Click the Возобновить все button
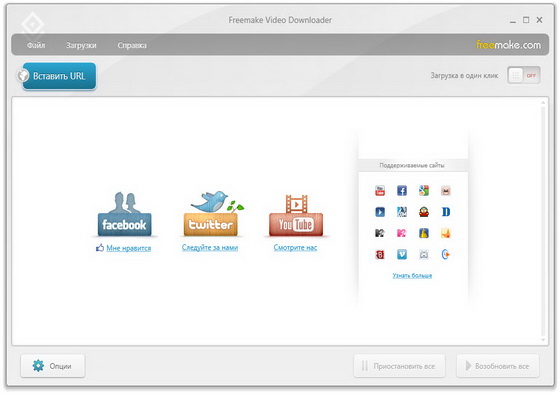The height and width of the screenshot is (394, 560). point(498,366)
